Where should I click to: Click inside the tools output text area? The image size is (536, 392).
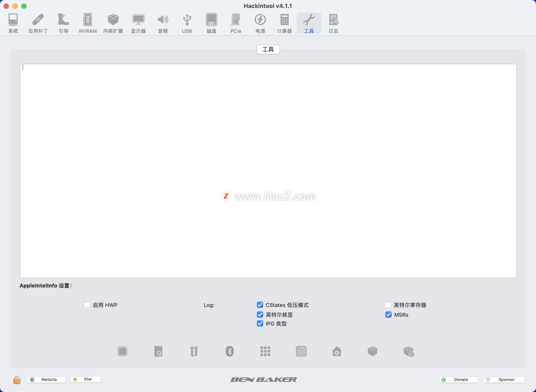click(x=268, y=140)
